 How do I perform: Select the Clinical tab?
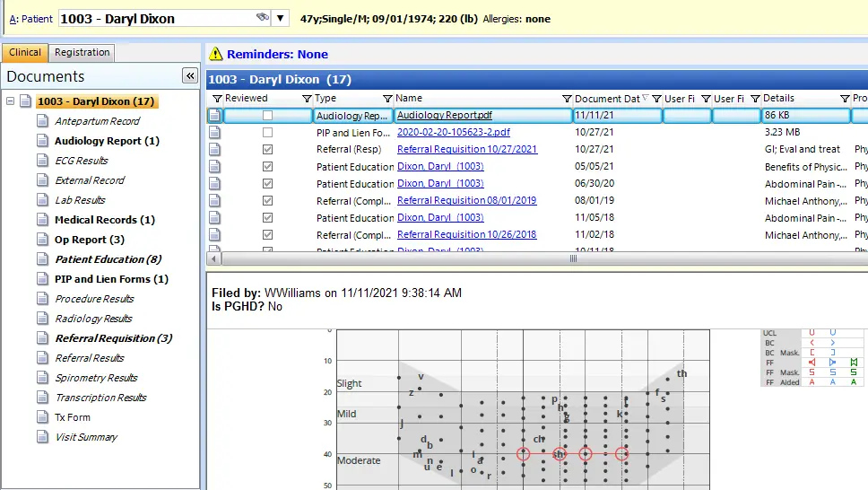click(25, 53)
